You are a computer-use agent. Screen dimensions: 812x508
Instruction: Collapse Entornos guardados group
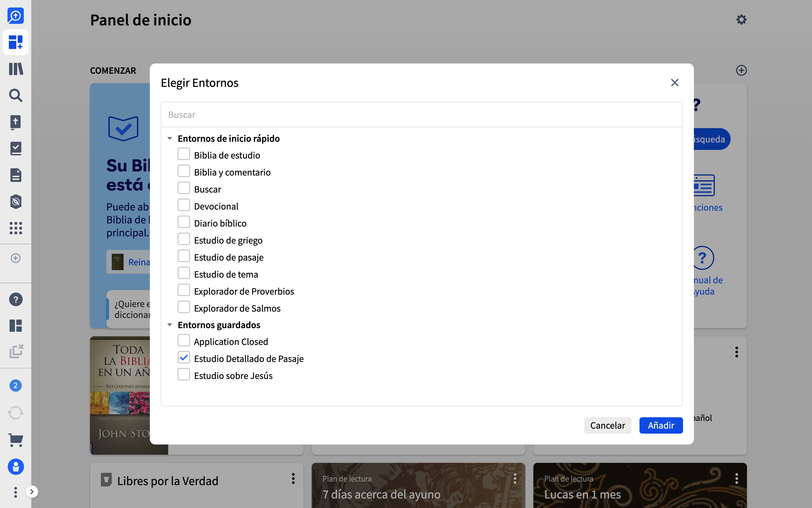coord(170,325)
